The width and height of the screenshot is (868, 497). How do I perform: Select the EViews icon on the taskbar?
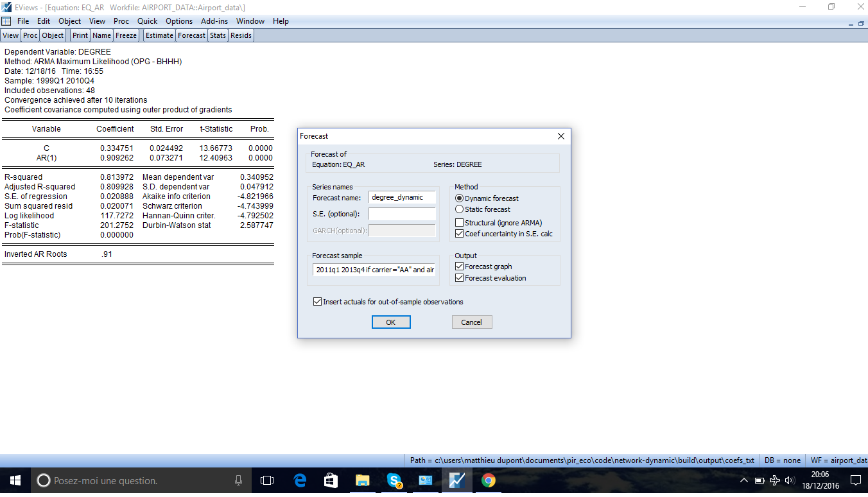point(457,480)
